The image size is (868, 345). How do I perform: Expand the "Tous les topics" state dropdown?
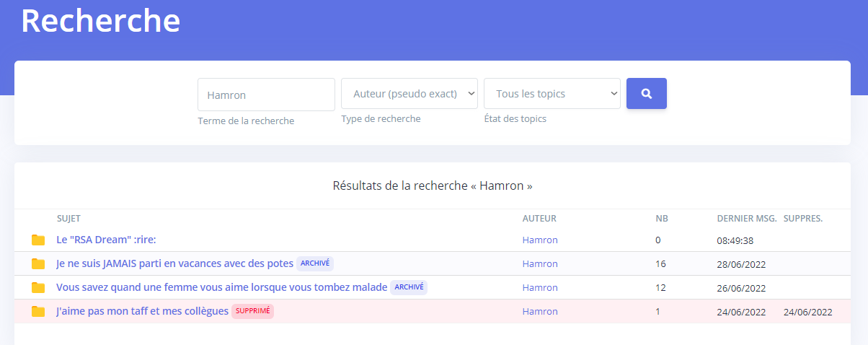point(552,94)
